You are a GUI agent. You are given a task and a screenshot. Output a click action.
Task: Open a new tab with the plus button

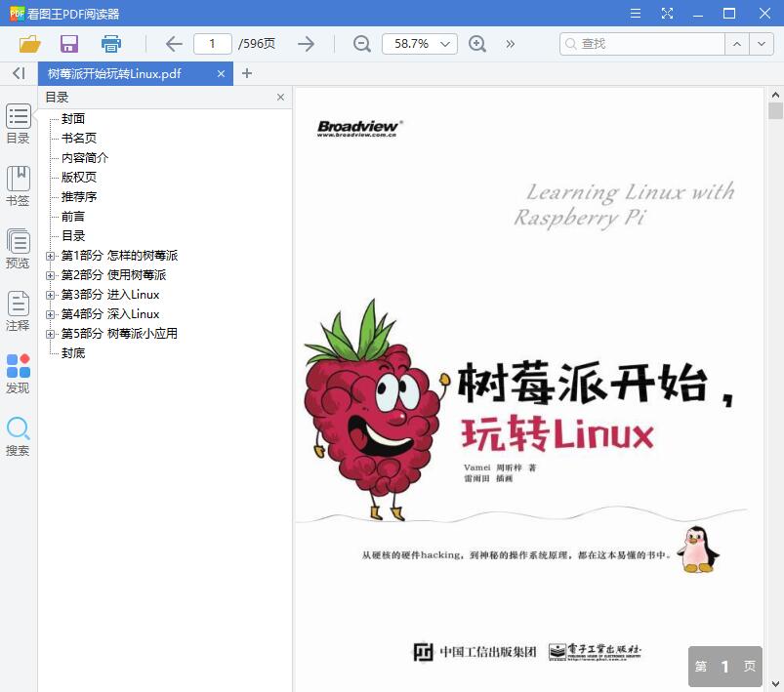point(246,73)
